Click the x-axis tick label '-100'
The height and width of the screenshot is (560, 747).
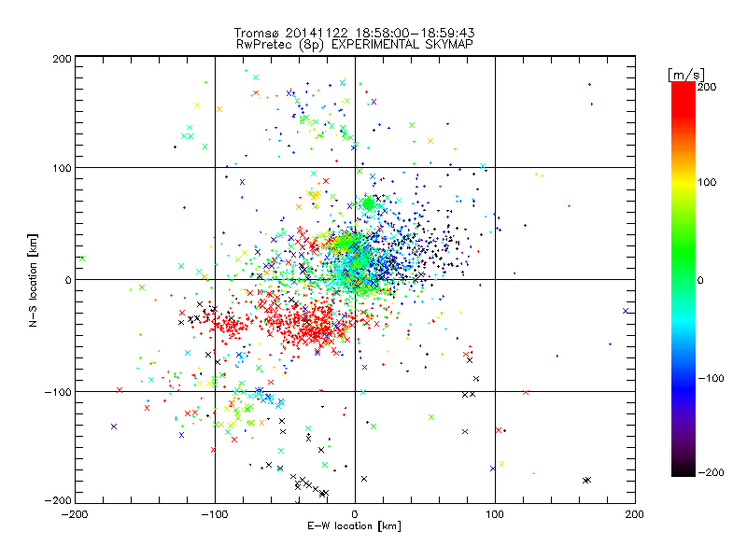coord(215,514)
